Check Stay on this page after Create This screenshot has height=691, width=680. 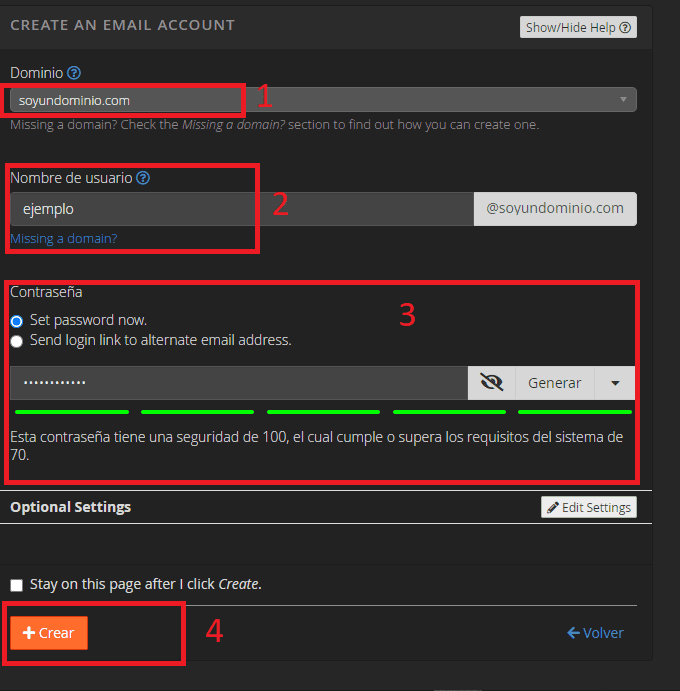point(17,585)
